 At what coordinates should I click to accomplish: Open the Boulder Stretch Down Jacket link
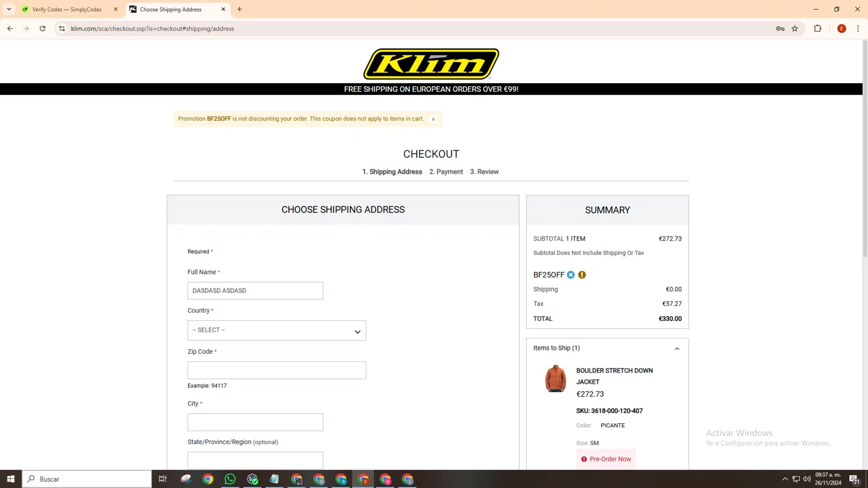(615, 376)
